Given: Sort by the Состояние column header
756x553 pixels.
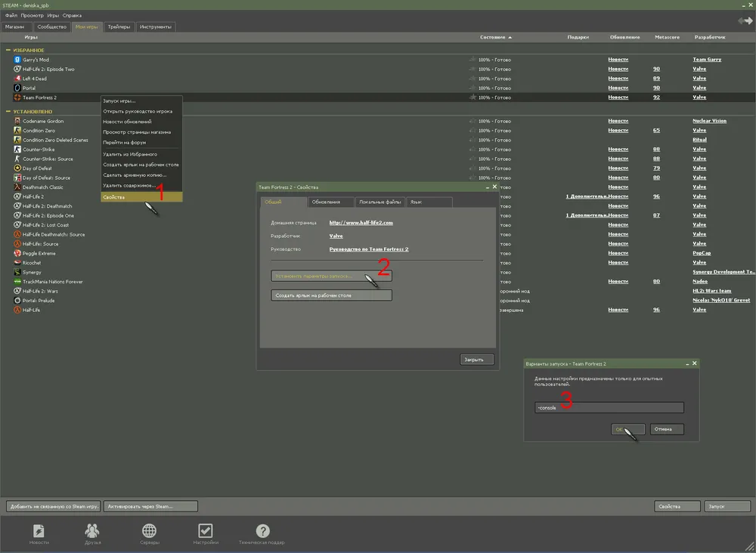Looking at the screenshot, I should click(495, 37).
